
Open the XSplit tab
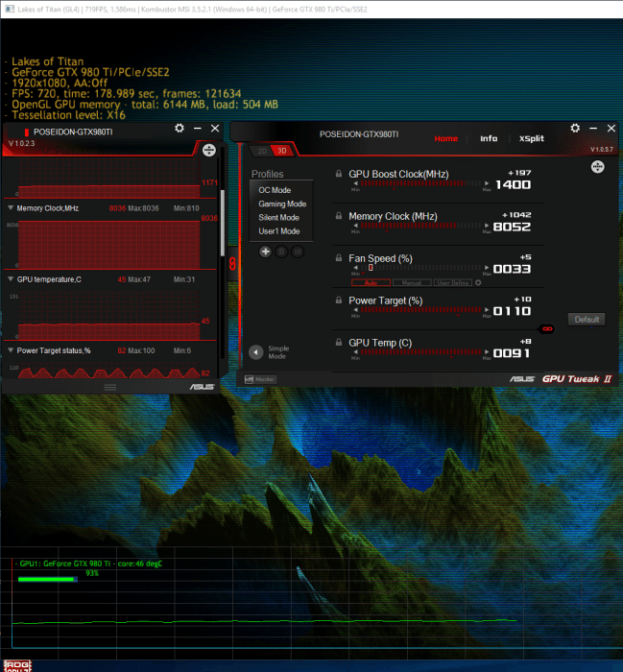[x=531, y=138]
